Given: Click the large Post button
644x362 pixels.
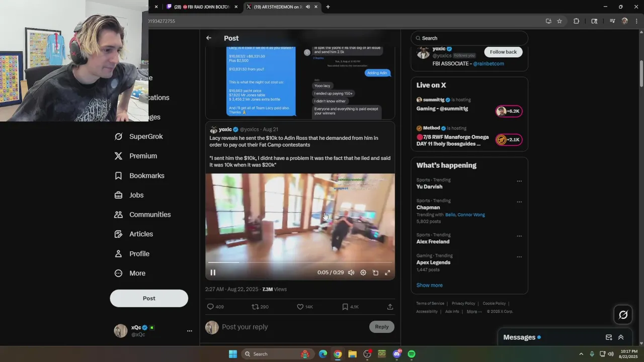Looking at the screenshot, I should coord(149,298).
